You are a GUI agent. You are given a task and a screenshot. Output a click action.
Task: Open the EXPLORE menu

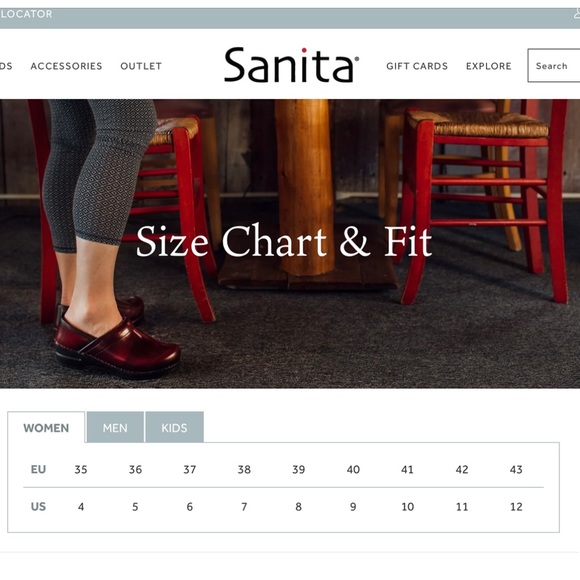[x=489, y=66]
